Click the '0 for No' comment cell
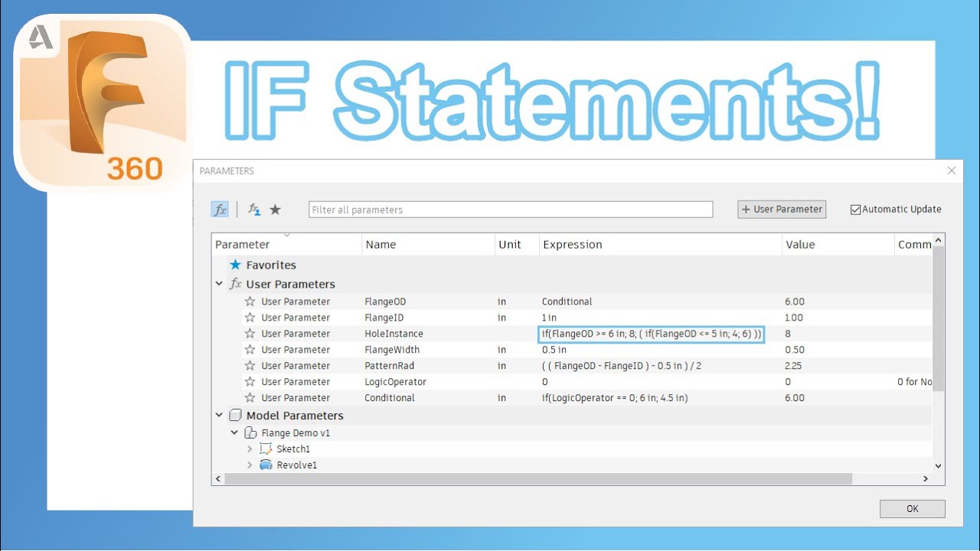Screen dimensions: 980x551 click(x=915, y=382)
